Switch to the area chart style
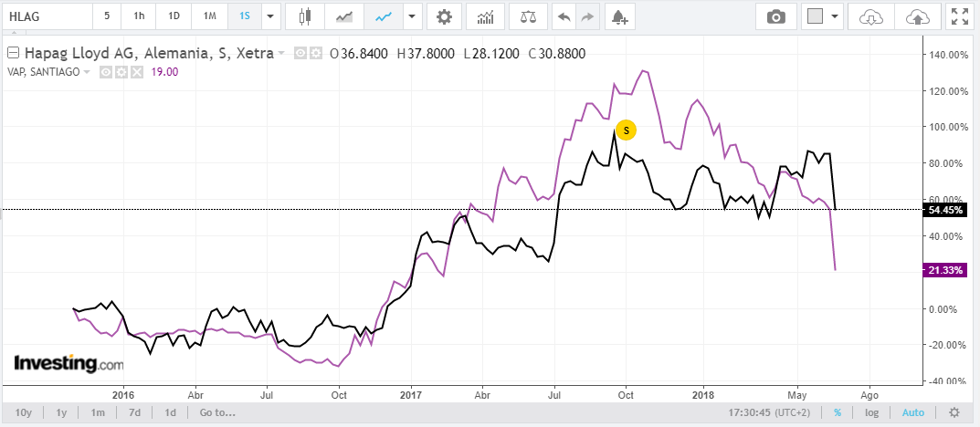The image size is (980, 427). pyautogui.click(x=344, y=16)
